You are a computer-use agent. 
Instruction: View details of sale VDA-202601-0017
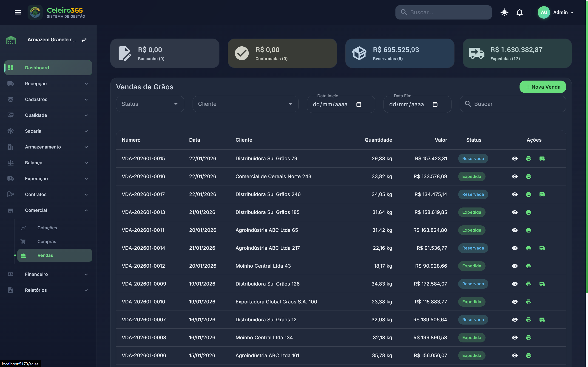pos(514,194)
